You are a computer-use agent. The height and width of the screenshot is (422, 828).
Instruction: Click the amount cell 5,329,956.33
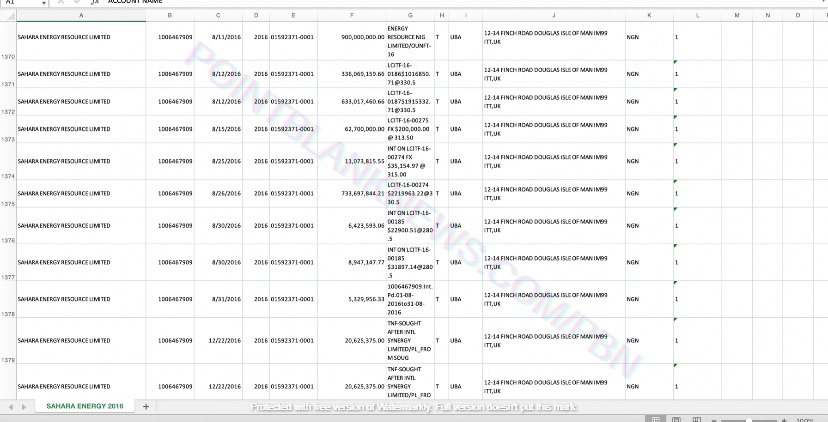(x=352, y=299)
